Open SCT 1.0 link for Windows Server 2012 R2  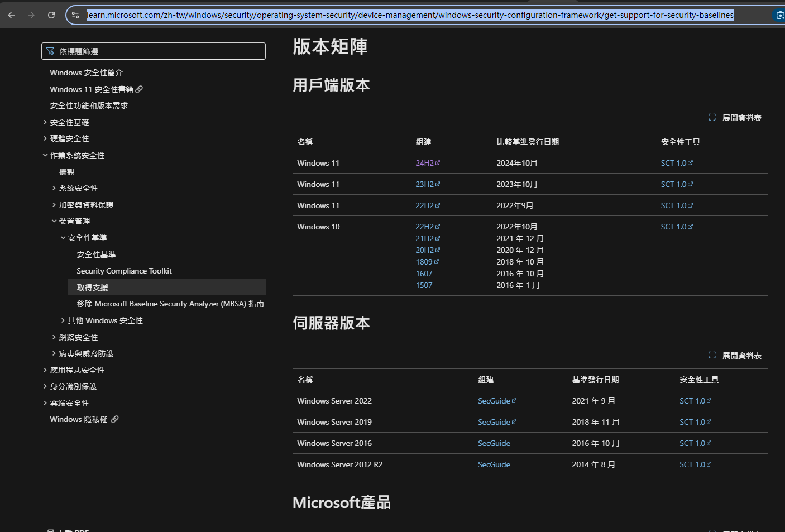[696, 464]
